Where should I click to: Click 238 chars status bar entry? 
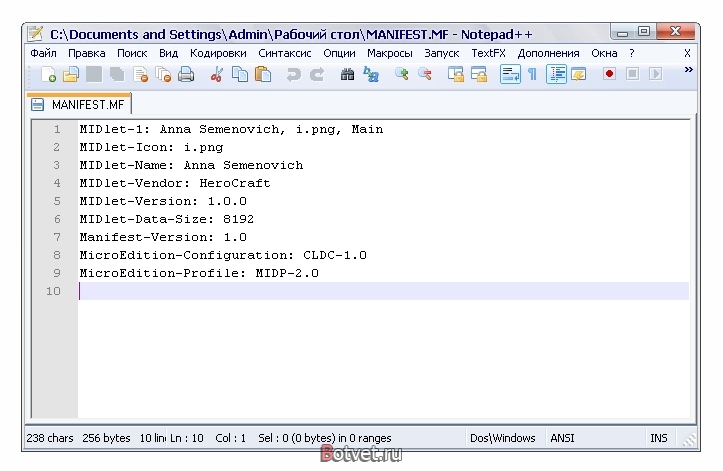click(50, 438)
